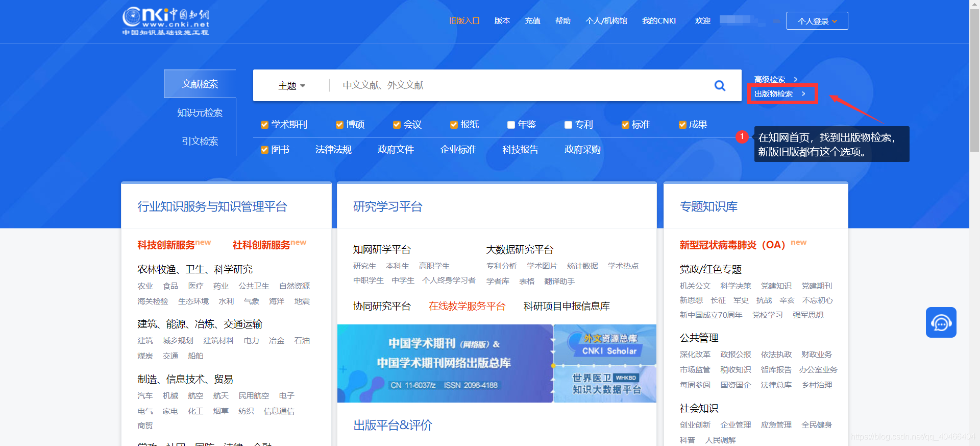Enable the 专利 checkbox
The height and width of the screenshot is (446, 980).
coord(568,125)
